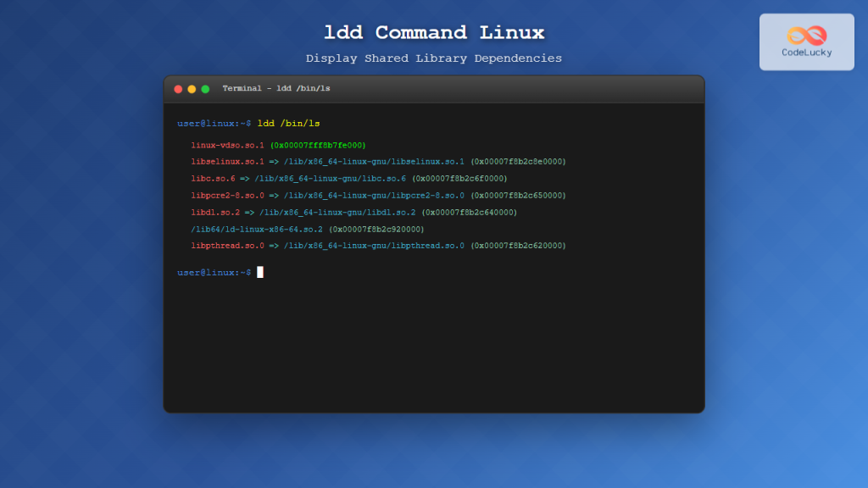Click the green traffic light icon
The image size is (868, 488).
203,88
